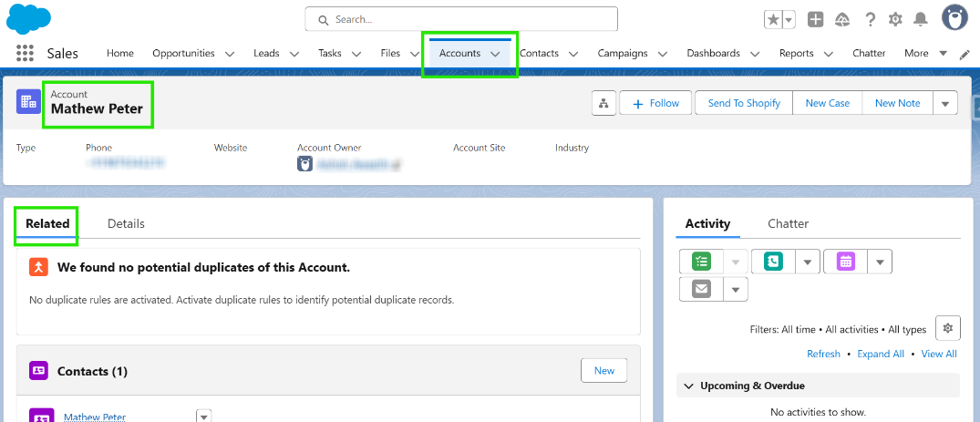The height and width of the screenshot is (422, 980).
Task: Click the New Task icon
Action: pyautogui.click(x=702, y=262)
